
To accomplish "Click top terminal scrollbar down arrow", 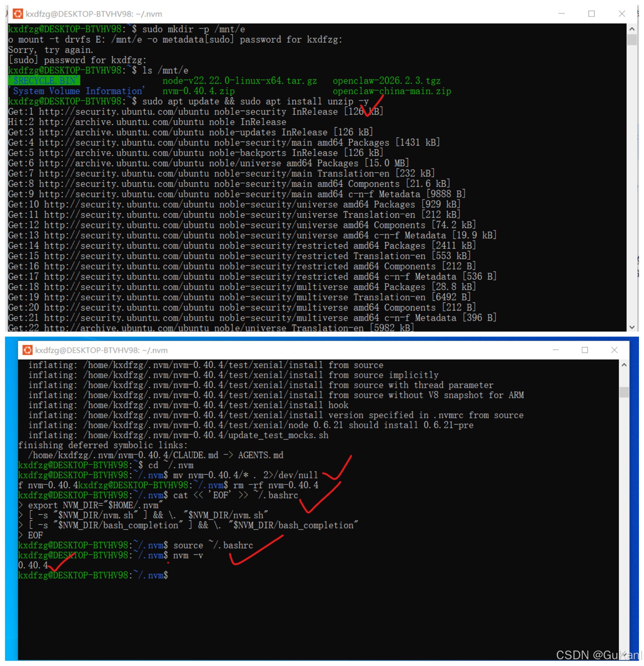I will click(x=632, y=327).
